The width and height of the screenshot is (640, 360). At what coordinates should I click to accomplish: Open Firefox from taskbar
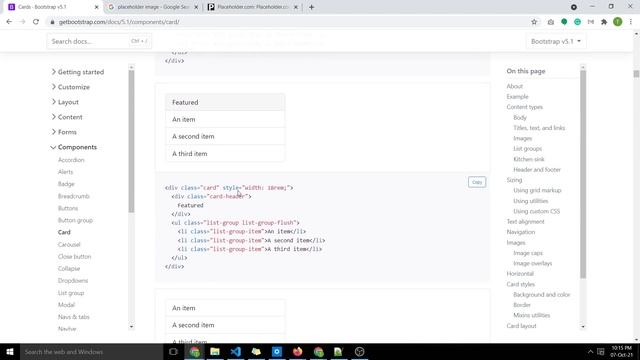tap(298, 351)
